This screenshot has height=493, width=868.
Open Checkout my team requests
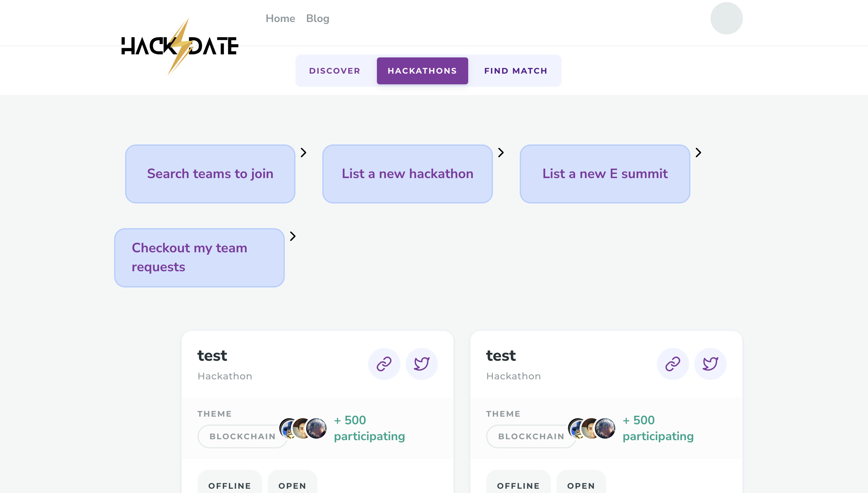click(x=199, y=258)
